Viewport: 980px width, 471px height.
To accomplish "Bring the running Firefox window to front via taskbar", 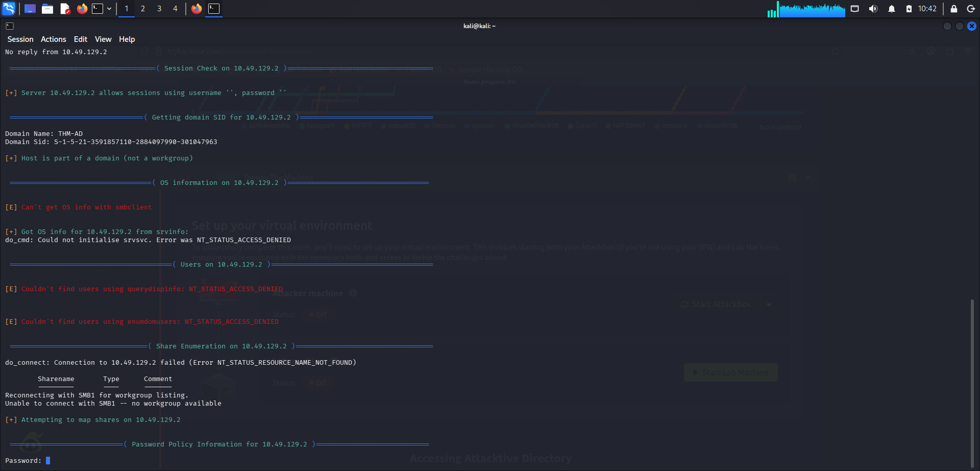I will (197, 9).
